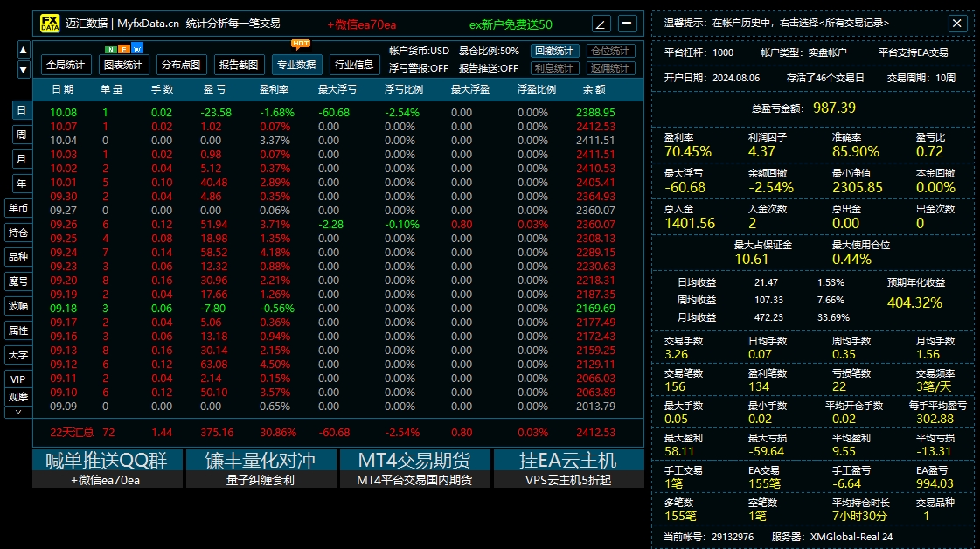980x549 pixels.
Task: Open the 魔号 sidebar item
Action: tap(18, 281)
